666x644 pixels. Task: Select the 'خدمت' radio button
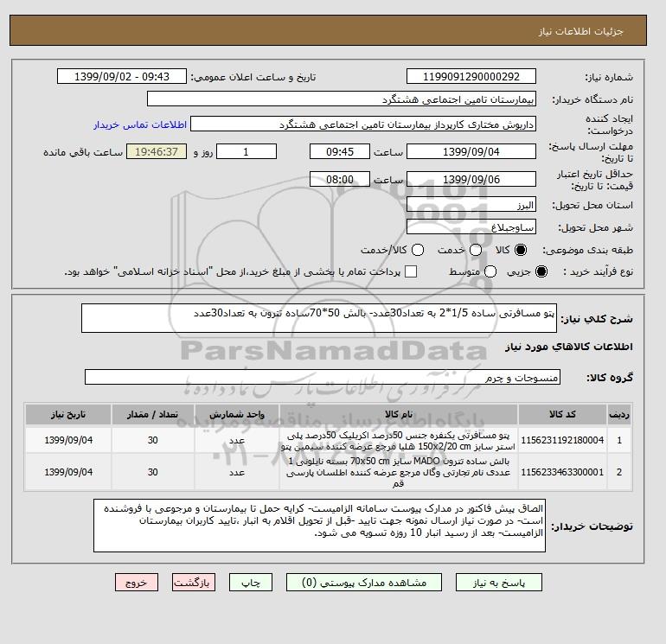476,250
